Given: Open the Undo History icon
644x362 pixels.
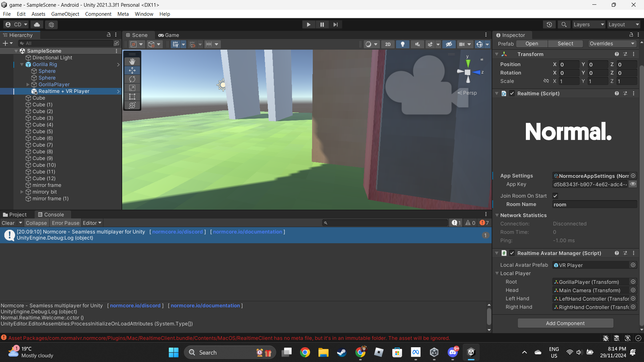Looking at the screenshot, I should pos(549,24).
